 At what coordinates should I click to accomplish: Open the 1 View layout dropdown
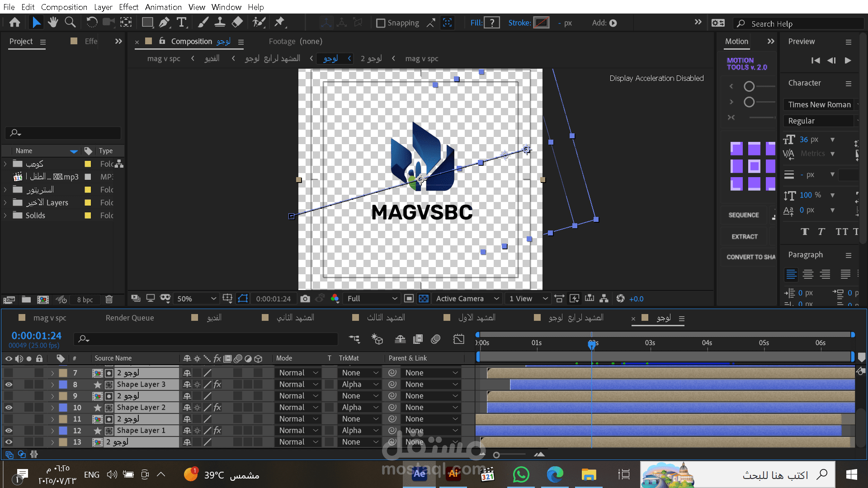pos(528,299)
